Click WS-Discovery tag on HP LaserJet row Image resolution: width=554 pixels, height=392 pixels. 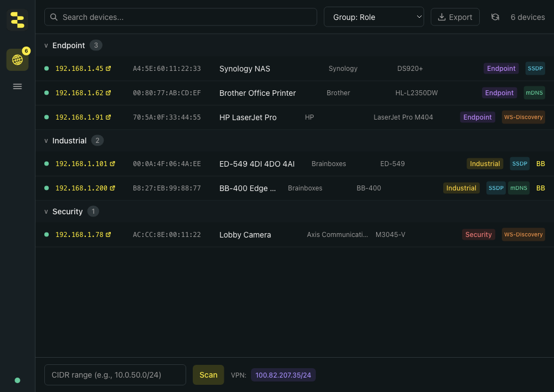pos(524,117)
